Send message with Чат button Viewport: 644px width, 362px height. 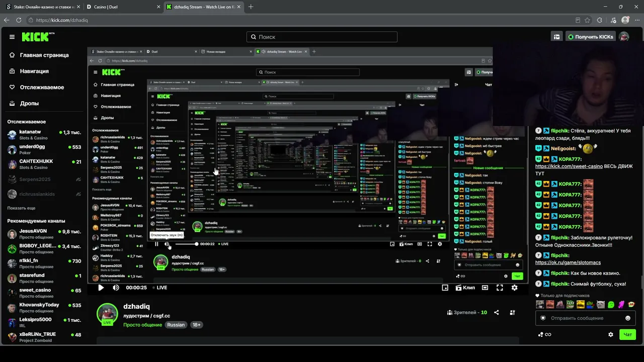point(627,334)
